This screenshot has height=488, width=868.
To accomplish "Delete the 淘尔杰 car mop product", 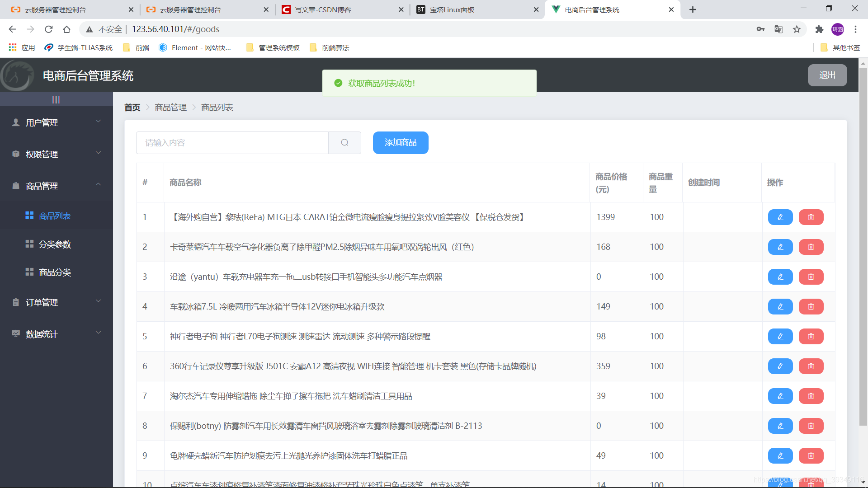I will coord(811,396).
